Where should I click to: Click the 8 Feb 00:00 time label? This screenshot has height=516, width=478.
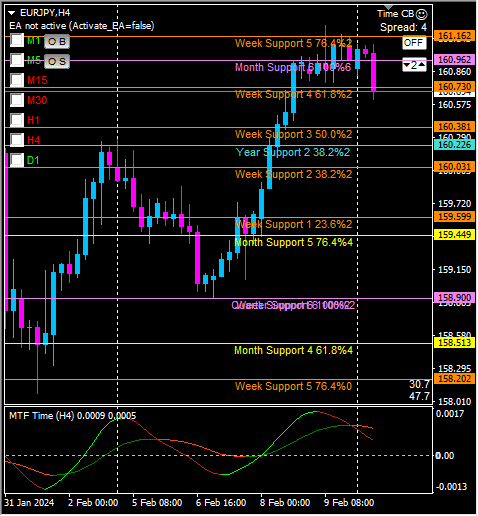point(285,503)
